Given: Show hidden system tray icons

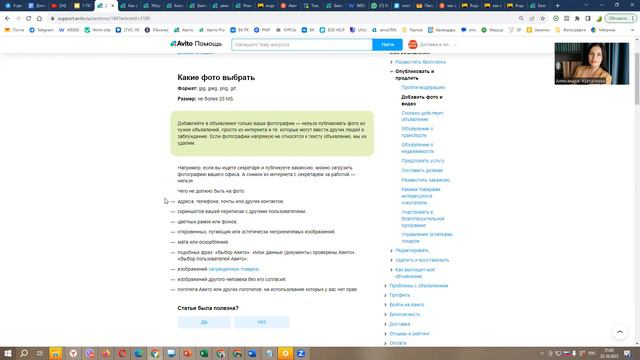Looking at the screenshot, I should [542, 353].
